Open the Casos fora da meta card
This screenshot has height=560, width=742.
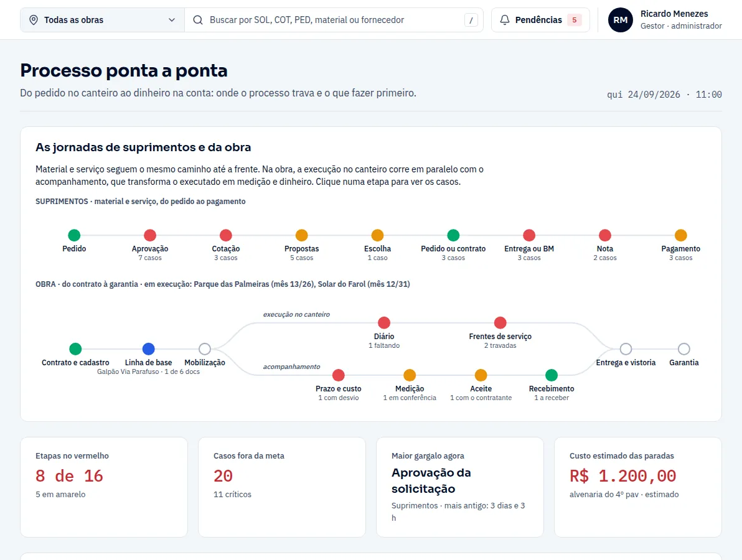click(282, 487)
